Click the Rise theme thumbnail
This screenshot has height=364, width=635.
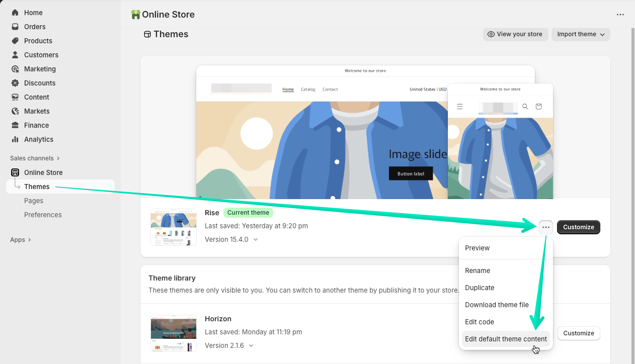(x=174, y=227)
